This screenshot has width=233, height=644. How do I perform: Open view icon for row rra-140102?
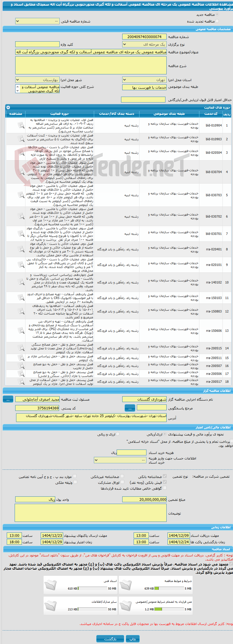click(x=21, y=282)
